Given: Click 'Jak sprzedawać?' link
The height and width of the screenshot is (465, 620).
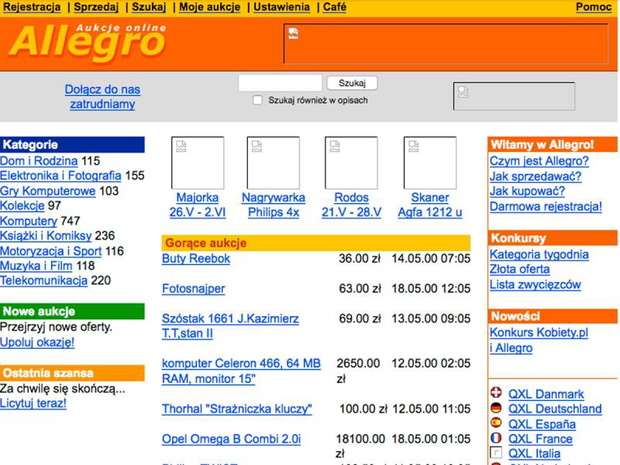Looking at the screenshot, I should (x=535, y=176).
